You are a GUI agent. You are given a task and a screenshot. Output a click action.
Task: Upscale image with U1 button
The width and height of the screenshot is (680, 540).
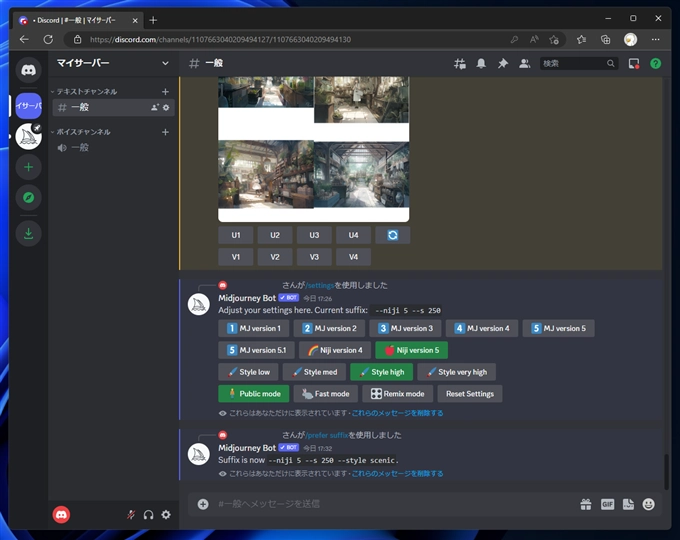tap(235, 235)
